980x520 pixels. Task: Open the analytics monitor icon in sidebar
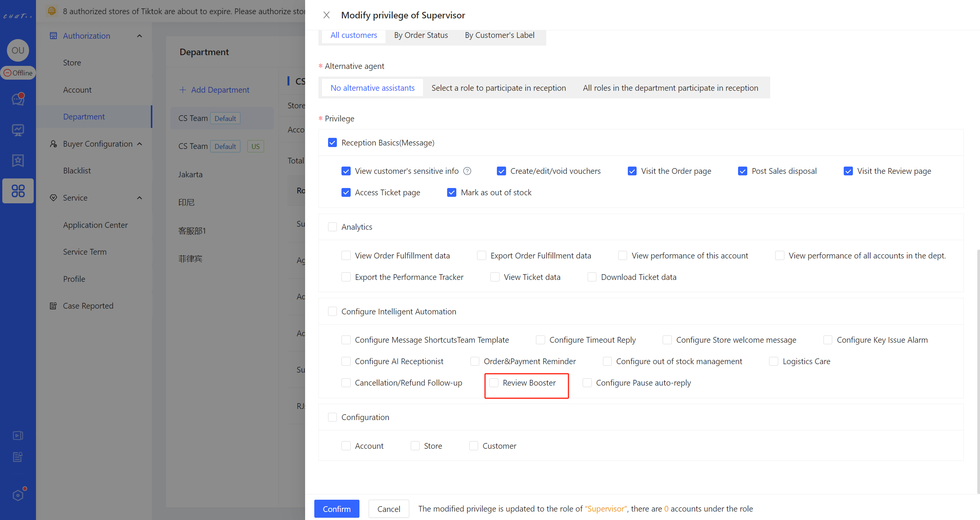(x=18, y=130)
